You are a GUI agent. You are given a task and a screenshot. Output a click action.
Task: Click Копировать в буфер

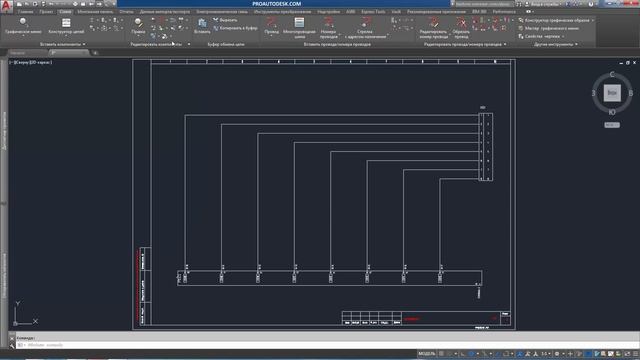pyautogui.click(x=236, y=28)
